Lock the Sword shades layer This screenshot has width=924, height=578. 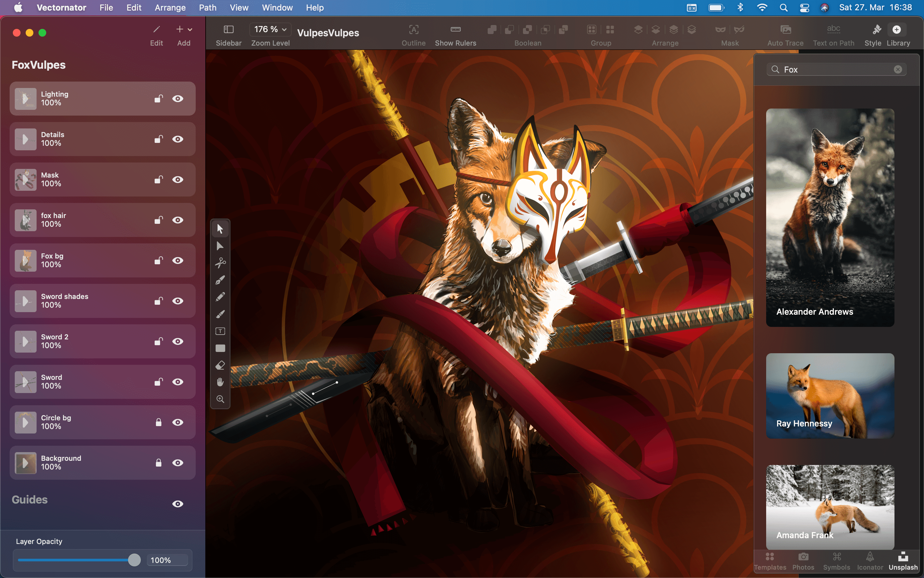pos(158,301)
